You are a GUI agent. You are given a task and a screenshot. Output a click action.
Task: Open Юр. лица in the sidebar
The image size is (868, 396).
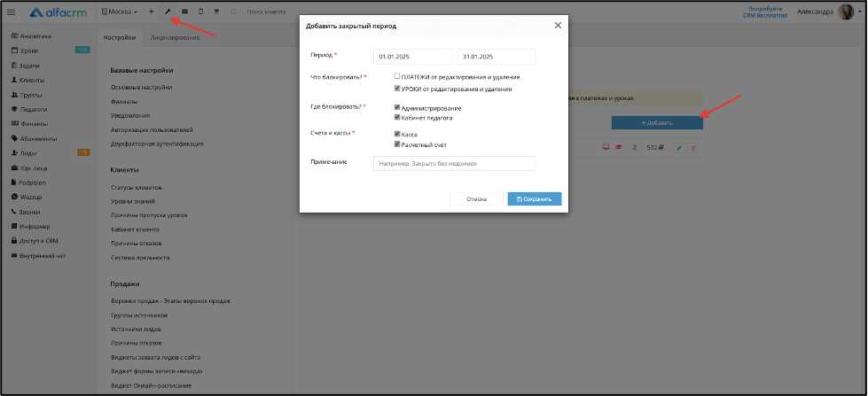33,168
